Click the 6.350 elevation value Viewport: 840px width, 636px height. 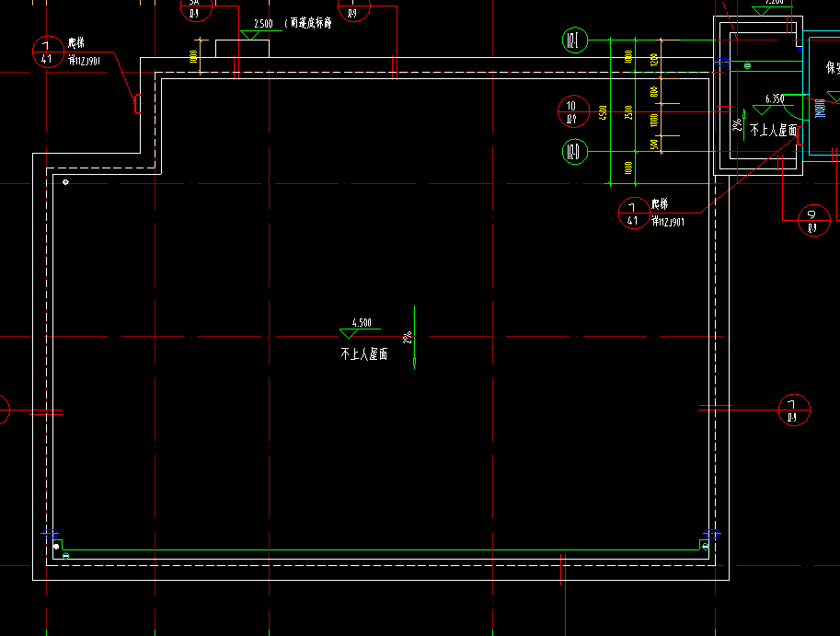tap(775, 99)
